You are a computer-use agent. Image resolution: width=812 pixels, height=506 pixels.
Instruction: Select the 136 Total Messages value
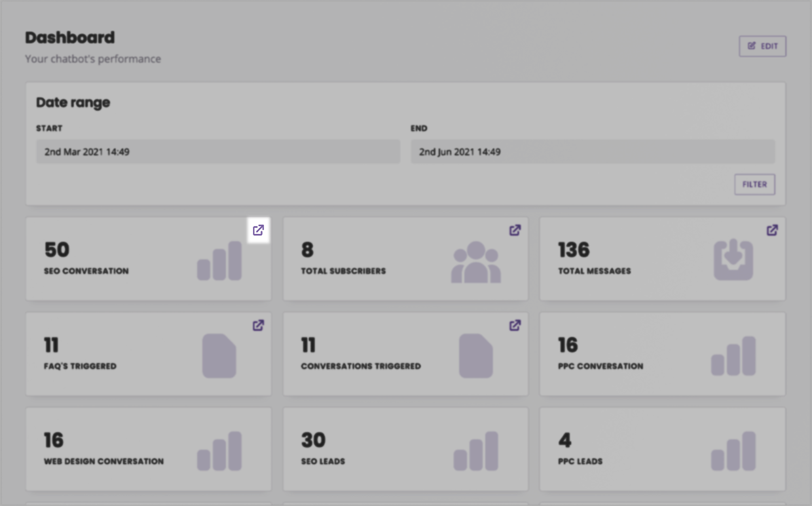(574, 250)
